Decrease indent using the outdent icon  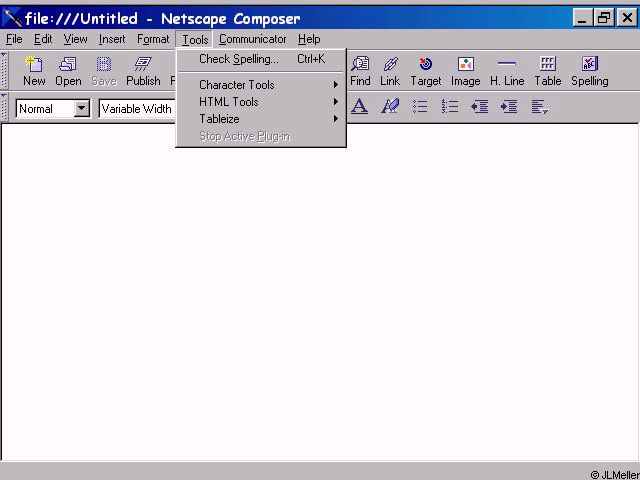click(x=479, y=107)
